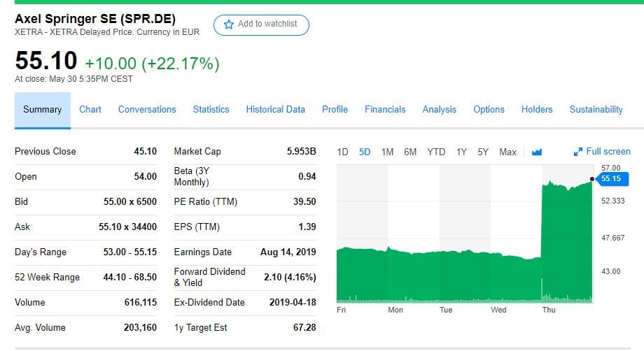Click the Market Cap value 5.953B

click(302, 151)
